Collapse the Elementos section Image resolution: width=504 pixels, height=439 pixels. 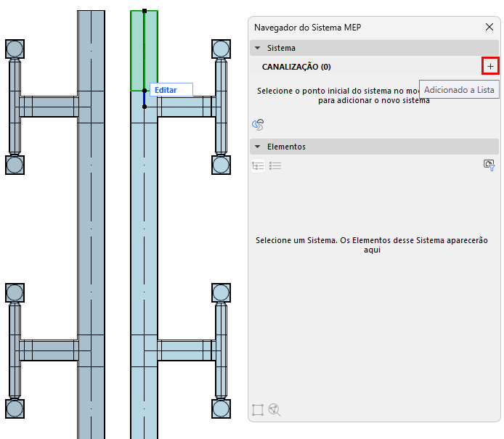pos(258,147)
